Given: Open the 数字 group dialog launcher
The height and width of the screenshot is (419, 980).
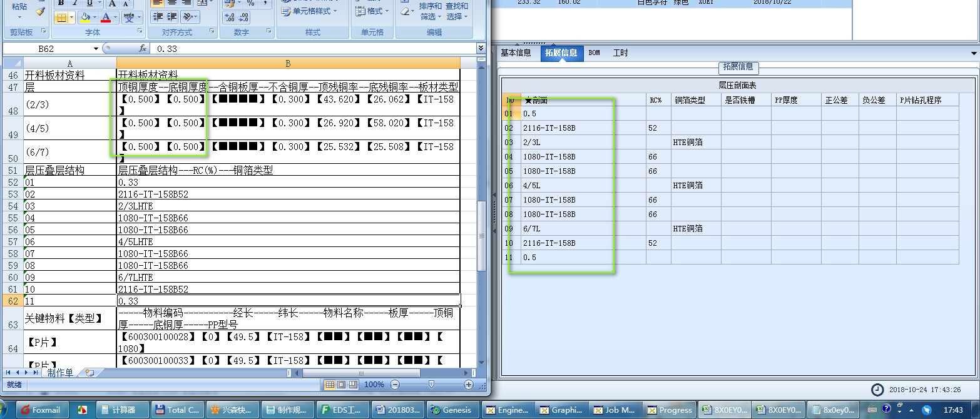Looking at the screenshot, I should coord(270,31).
